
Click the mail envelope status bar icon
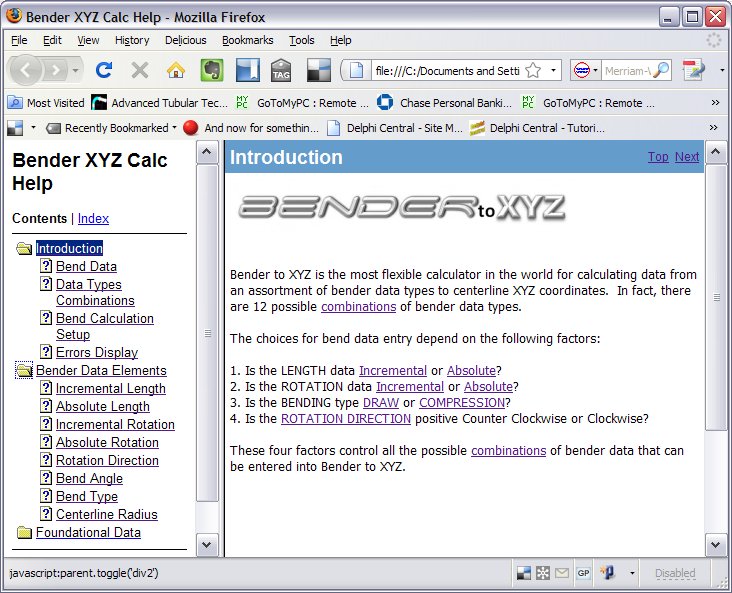[x=561, y=573]
